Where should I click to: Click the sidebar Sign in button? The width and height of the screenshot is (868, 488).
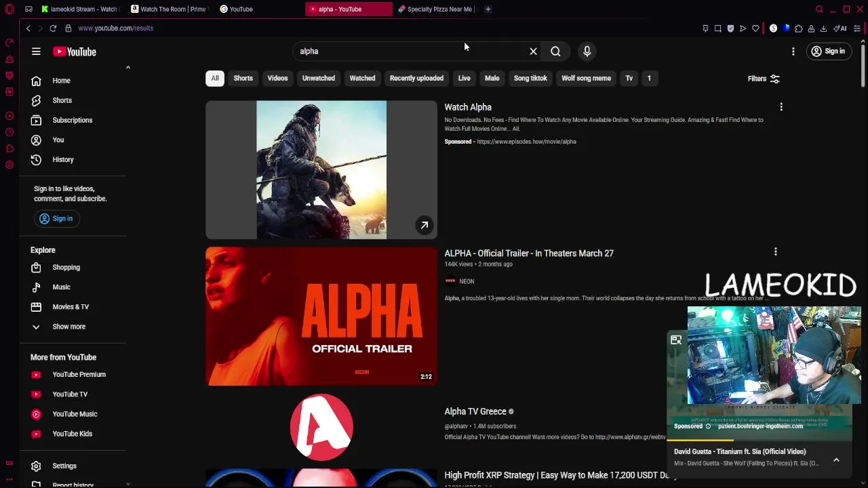[56, 218]
